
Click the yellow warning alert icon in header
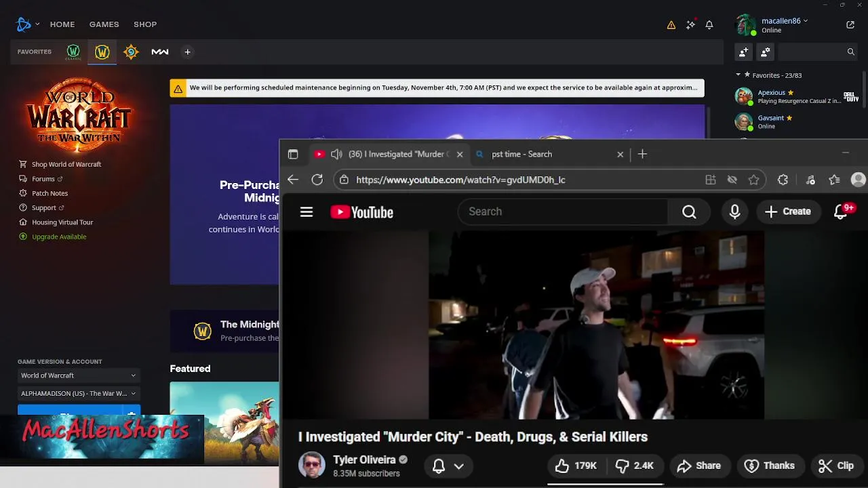(671, 25)
